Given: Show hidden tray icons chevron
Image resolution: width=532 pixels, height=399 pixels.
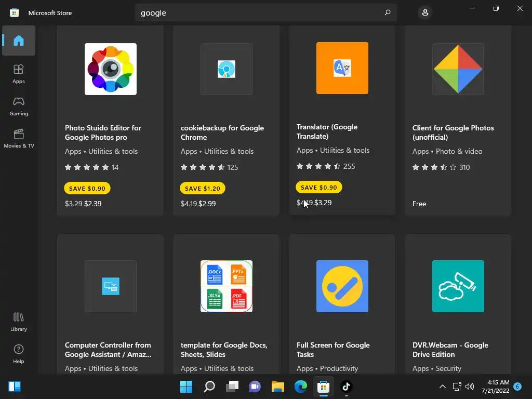Looking at the screenshot, I should [x=443, y=387].
